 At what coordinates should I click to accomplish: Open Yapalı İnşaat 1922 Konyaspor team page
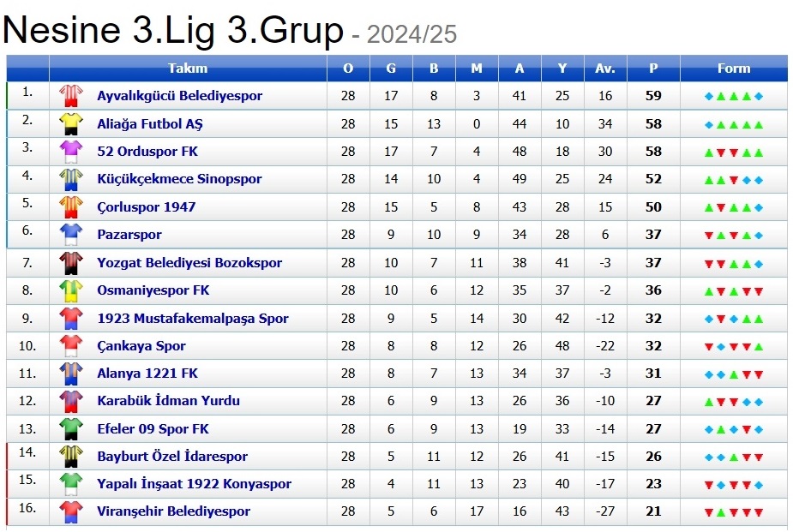pos(194,484)
